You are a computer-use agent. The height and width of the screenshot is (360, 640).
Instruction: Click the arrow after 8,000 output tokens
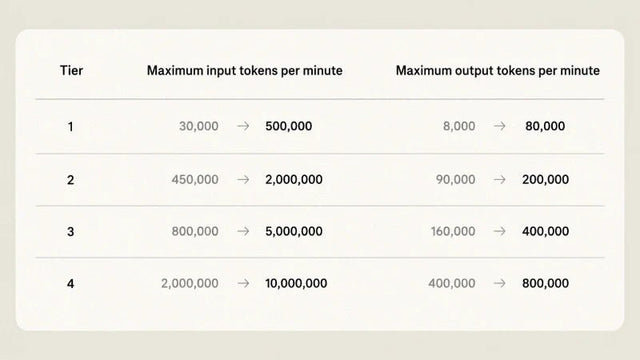[500, 126]
